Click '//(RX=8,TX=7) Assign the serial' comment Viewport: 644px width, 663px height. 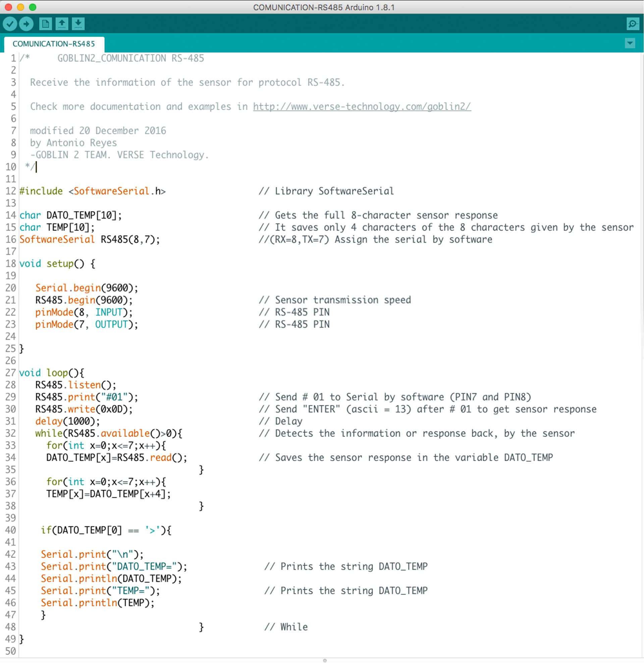[376, 240]
